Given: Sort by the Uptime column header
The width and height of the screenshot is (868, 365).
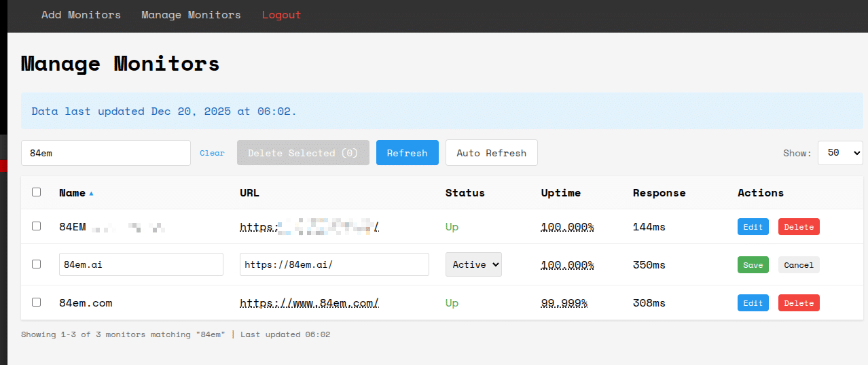Looking at the screenshot, I should (561, 192).
